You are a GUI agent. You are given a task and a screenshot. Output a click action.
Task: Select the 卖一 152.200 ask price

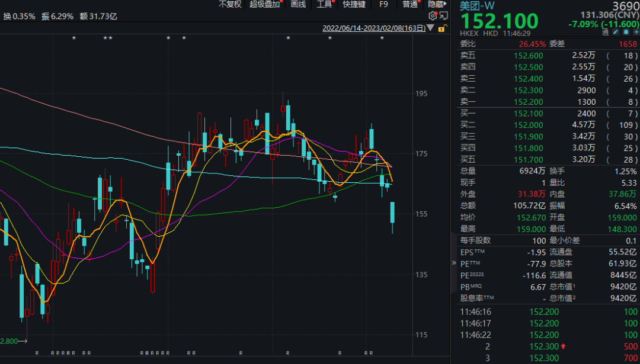[527, 102]
